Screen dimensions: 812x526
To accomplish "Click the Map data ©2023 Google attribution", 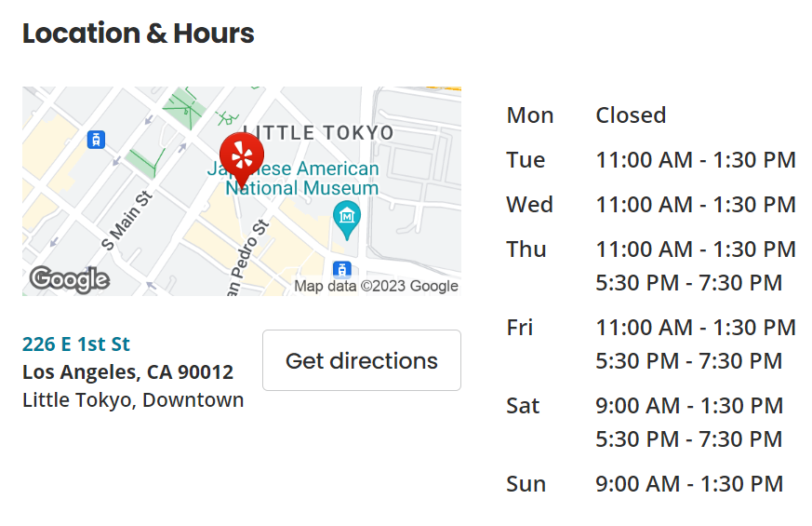I will pos(376,286).
